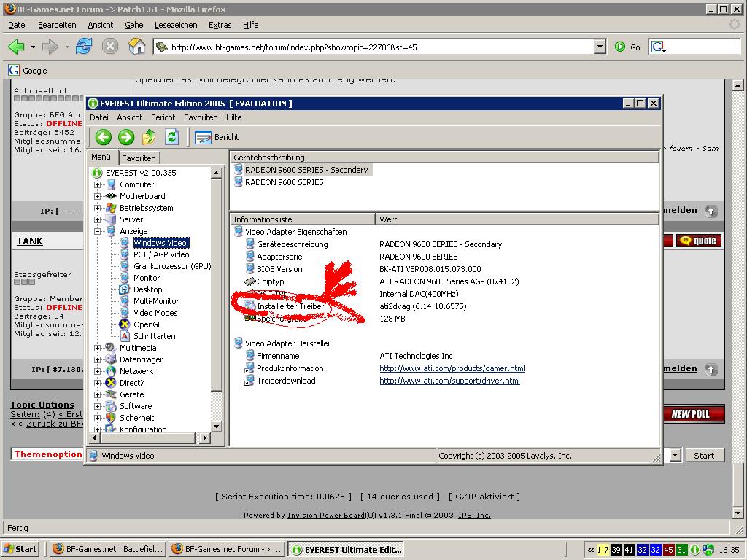This screenshot has height=560, width=747.
Task: Click Firefox back arrow button
Action: tap(17, 47)
